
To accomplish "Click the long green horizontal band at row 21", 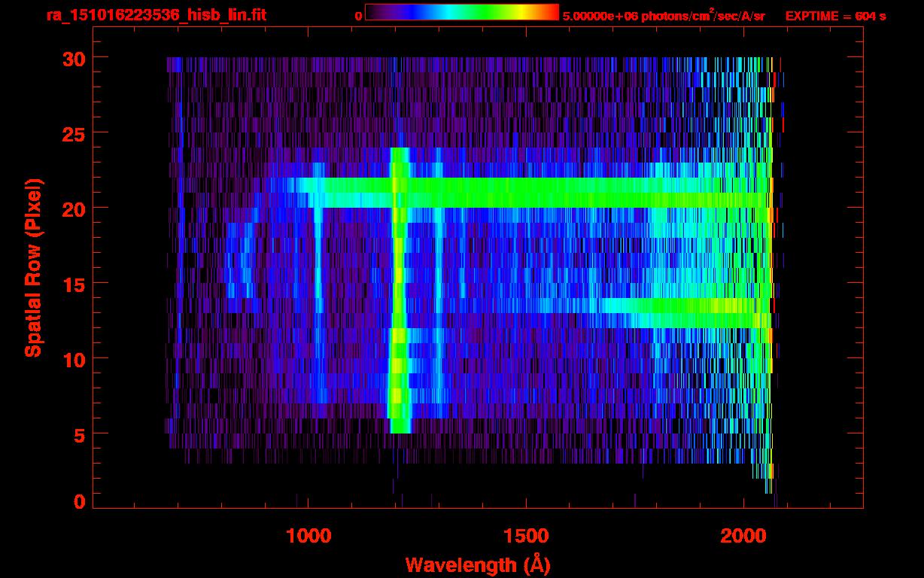I will [x=527, y=193].
